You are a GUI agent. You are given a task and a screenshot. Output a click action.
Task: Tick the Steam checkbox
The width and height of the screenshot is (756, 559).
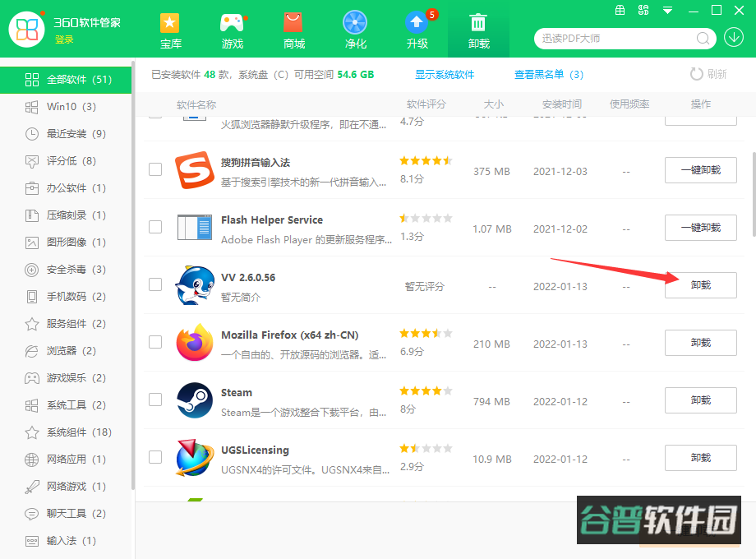coord(155,400)
